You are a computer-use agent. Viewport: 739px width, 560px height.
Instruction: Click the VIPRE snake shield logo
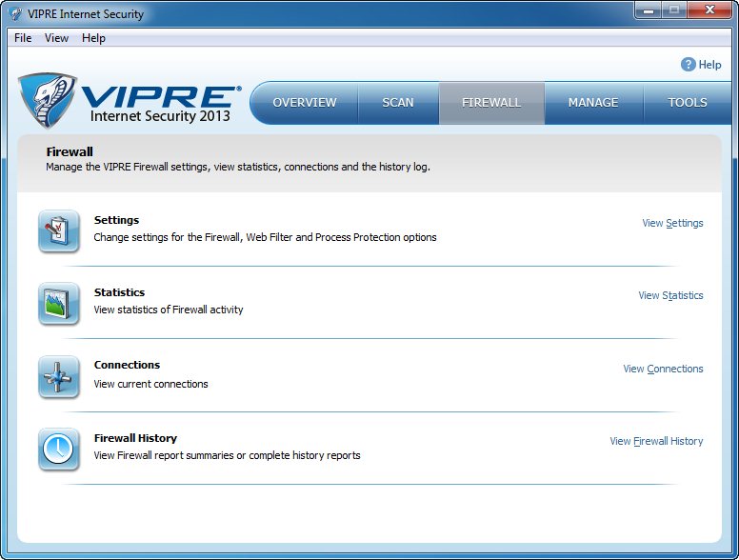[47, 100]
